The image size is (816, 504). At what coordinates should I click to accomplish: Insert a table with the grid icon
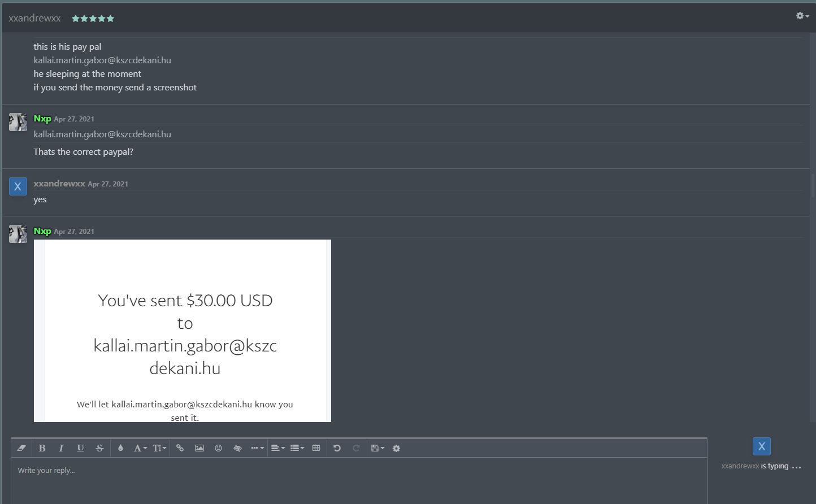[316, 448]
